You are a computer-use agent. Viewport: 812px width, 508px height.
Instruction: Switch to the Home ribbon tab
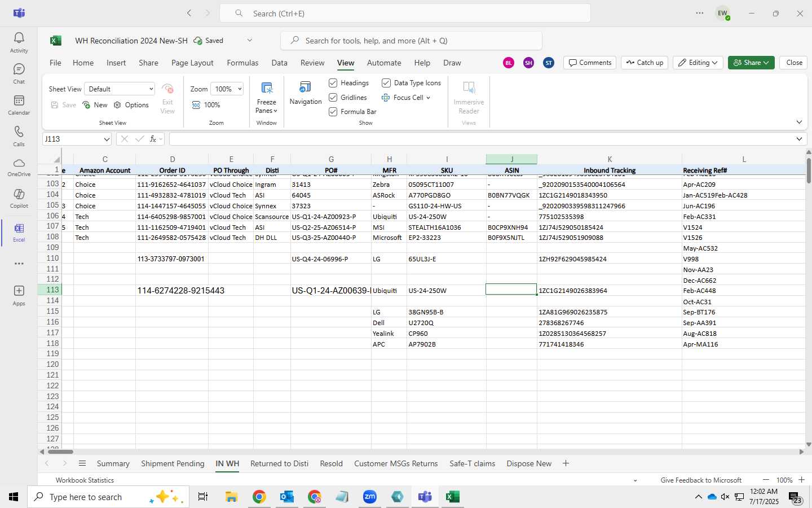83,63
